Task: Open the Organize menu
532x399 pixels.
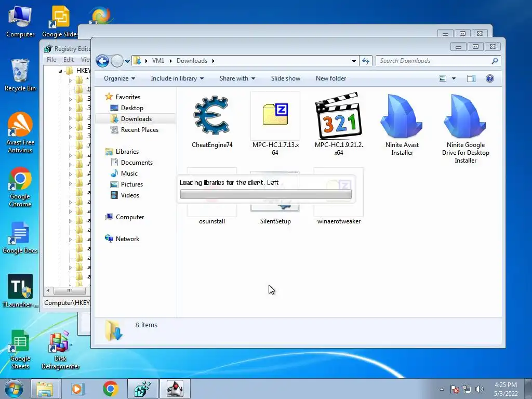Action: (119, 78)
